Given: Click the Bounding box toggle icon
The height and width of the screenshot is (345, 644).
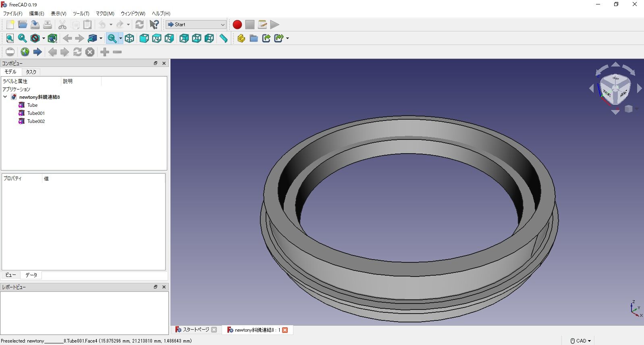Looking at the screenshot, I should 52,38.
